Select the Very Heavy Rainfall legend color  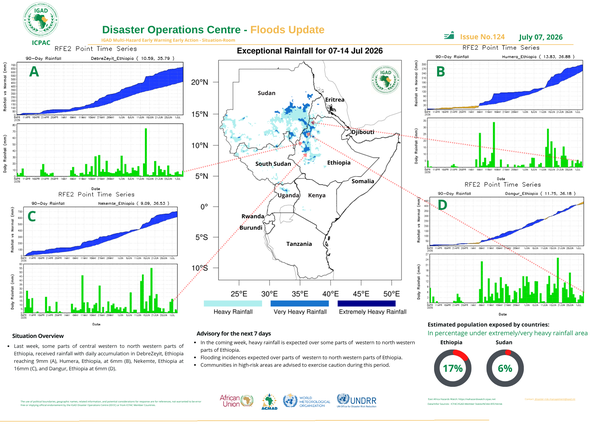pos(300,303)
